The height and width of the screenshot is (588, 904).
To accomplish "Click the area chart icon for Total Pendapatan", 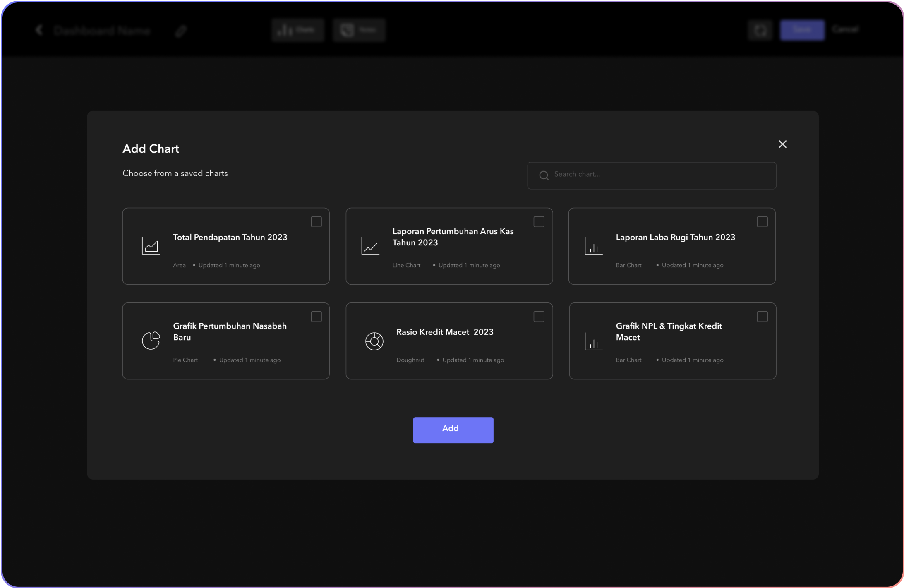I will click(x=151, y=246).
